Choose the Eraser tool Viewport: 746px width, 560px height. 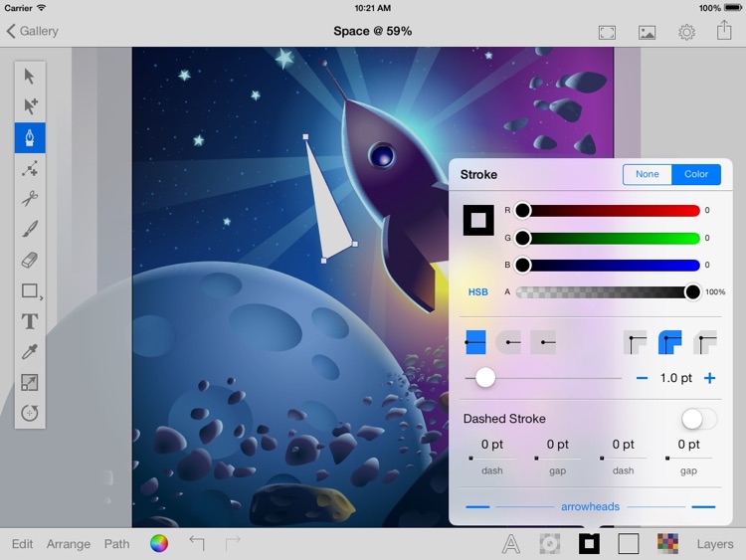click(x=30, y=260)
